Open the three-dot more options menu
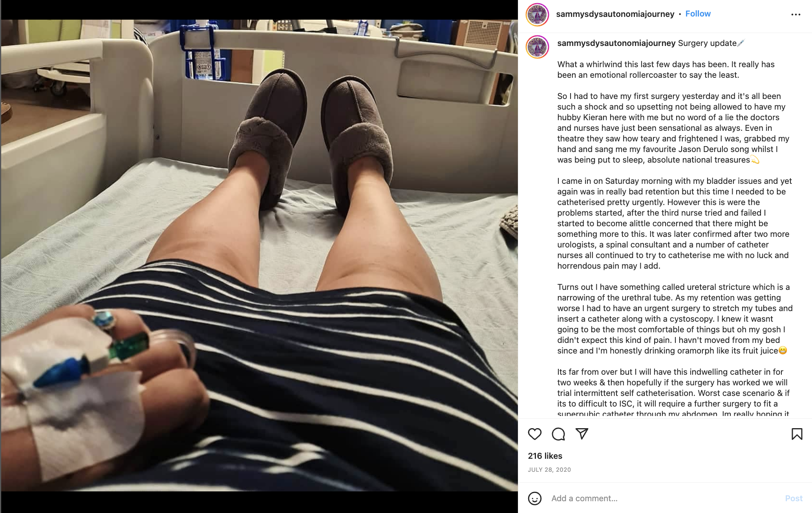Viewport: 812px width, 513px height. point(796,15)
